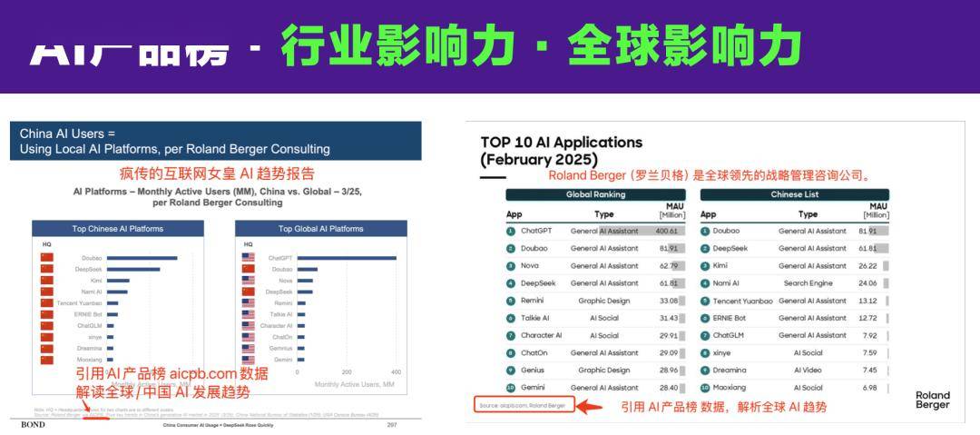Click rank 10 badge beside Gemini in Global Ranking

[511, 388]
